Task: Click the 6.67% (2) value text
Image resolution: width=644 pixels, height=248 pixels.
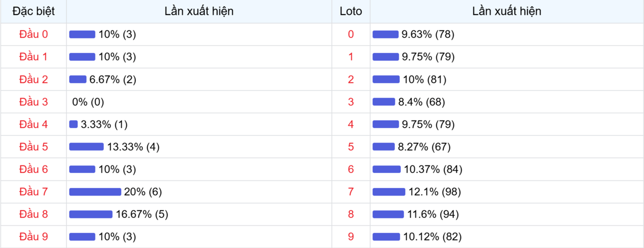Action: pyautogui.click(x=113, y=79)
